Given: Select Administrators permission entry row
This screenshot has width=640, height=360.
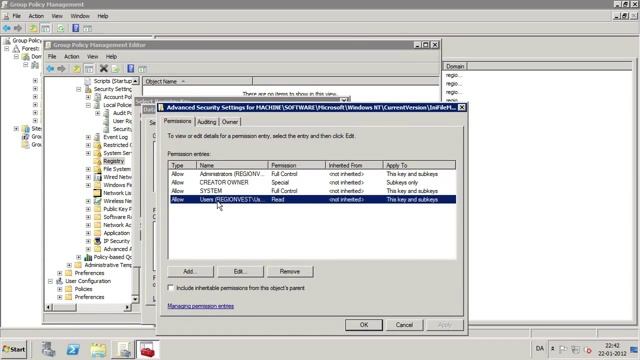Looking at the screenshot, I should (x=312, y=174).
